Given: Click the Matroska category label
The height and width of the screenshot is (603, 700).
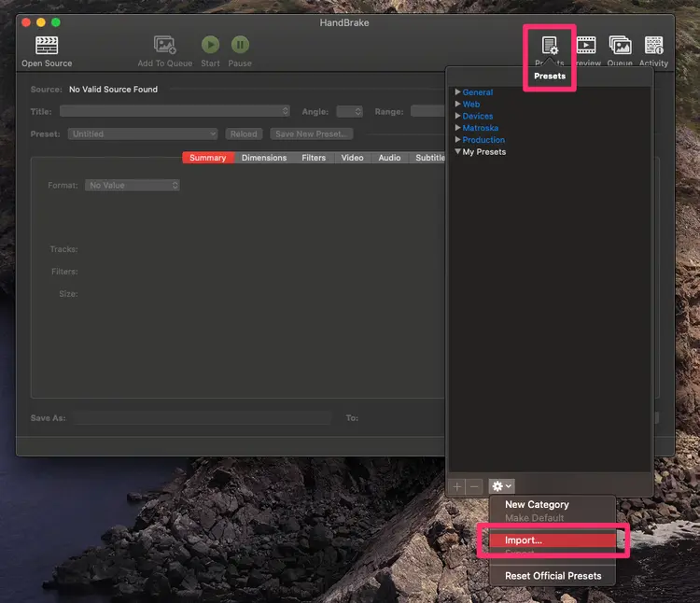Looking at the screenshot, I should coord(480,128).
